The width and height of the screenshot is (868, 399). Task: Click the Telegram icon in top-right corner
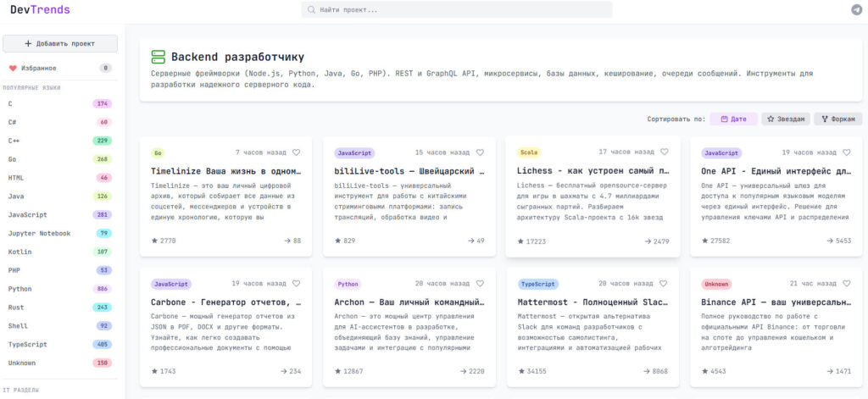[x=856, y=9]
